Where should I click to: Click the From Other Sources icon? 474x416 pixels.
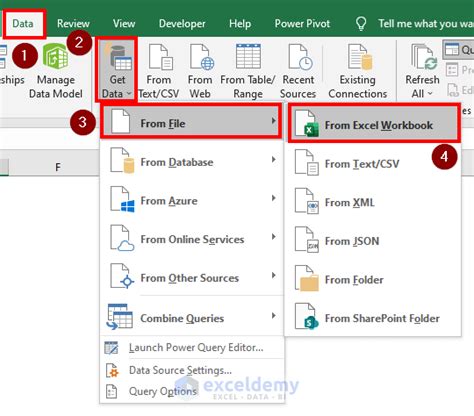[122, 276]
